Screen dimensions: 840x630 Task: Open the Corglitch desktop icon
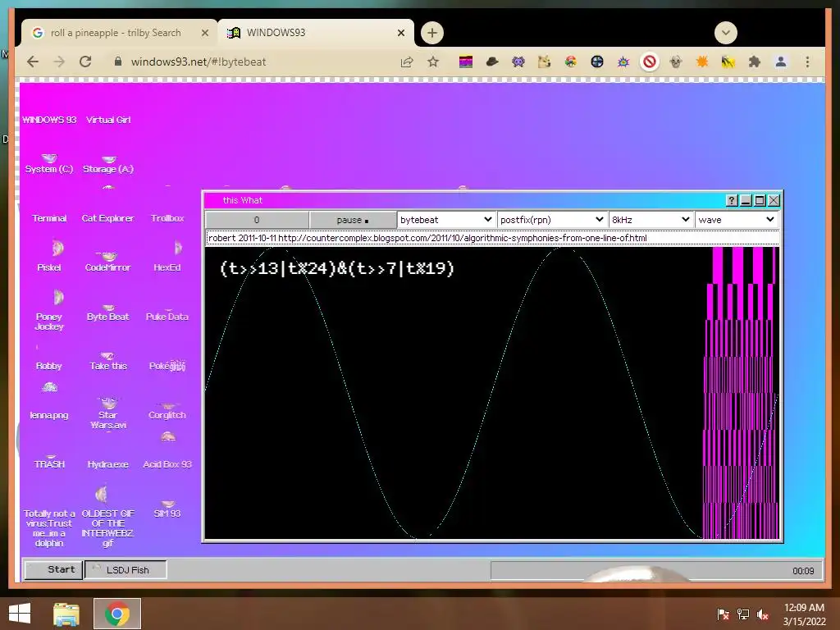point(167,412)
